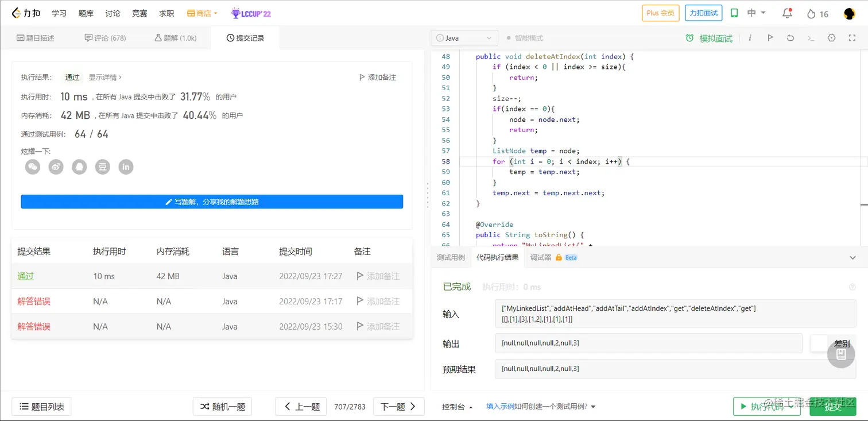Open 如何创建一个测试用例 help dropdown

(555, 407)
